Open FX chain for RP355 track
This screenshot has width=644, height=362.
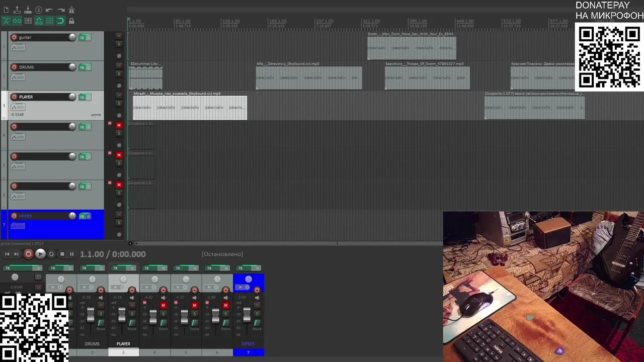(82, 216)
